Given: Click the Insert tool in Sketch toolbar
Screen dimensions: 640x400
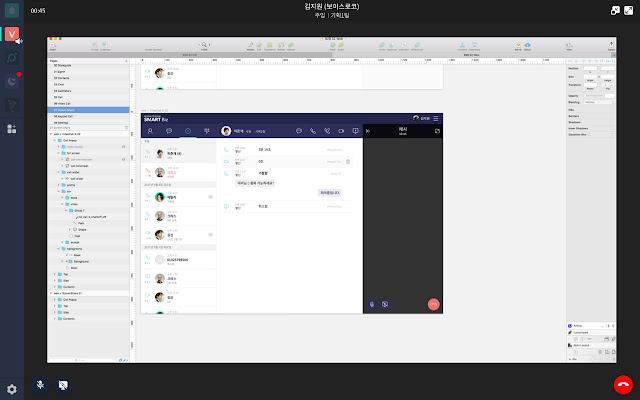Looking at the screenshot, I should point(53,46).
